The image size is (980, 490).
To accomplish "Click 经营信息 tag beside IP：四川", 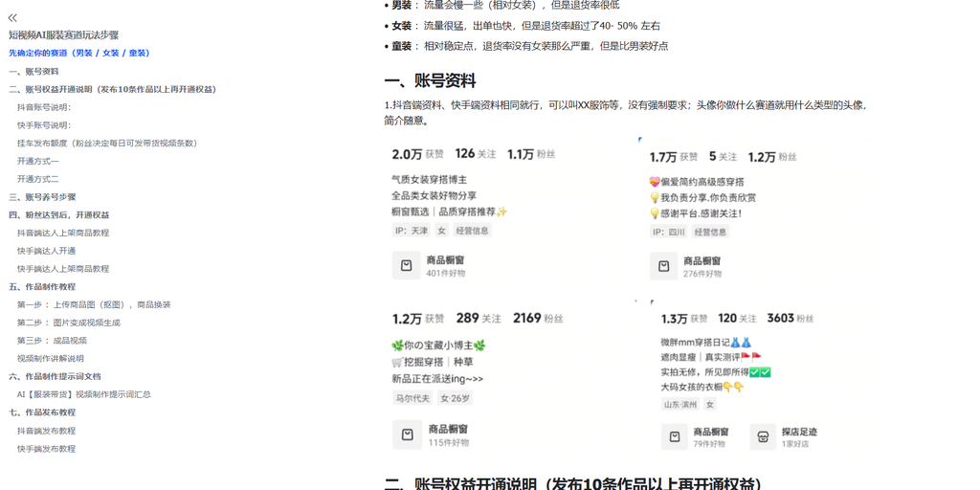I will coord(710,232).
